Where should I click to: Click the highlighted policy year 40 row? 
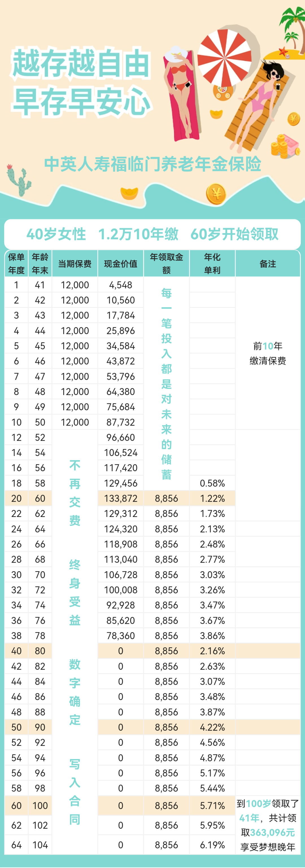(152, 651)
